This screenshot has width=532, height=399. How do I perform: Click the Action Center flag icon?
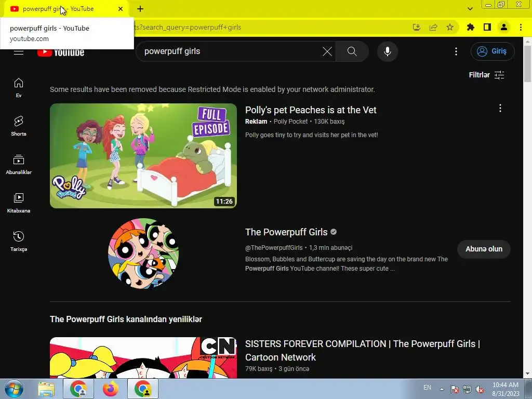click(x=455, y=390)
